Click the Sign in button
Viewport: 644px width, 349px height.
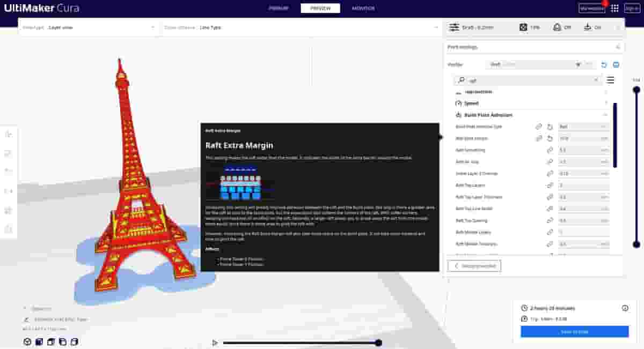632,8
